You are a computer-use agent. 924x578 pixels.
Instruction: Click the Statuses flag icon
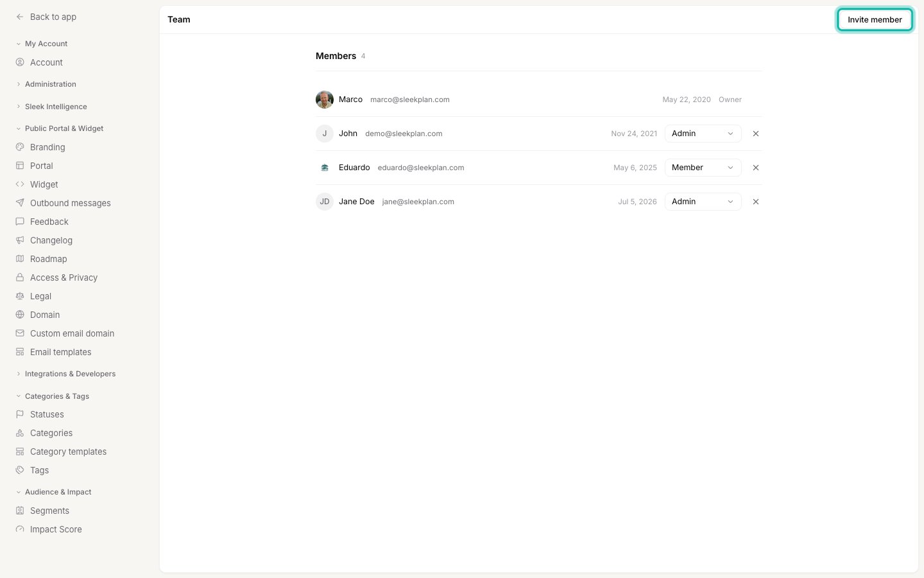click(20, 414)
